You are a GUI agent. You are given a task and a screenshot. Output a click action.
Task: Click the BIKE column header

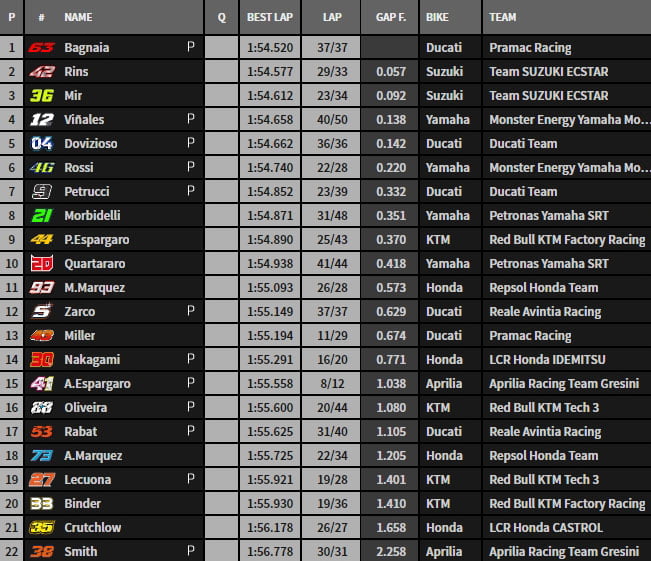coord(437,18)
